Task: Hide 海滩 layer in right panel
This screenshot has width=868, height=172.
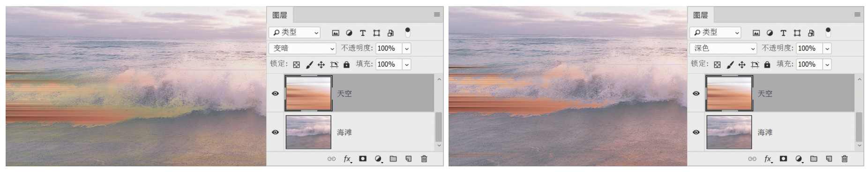Action: coord(696,132)
